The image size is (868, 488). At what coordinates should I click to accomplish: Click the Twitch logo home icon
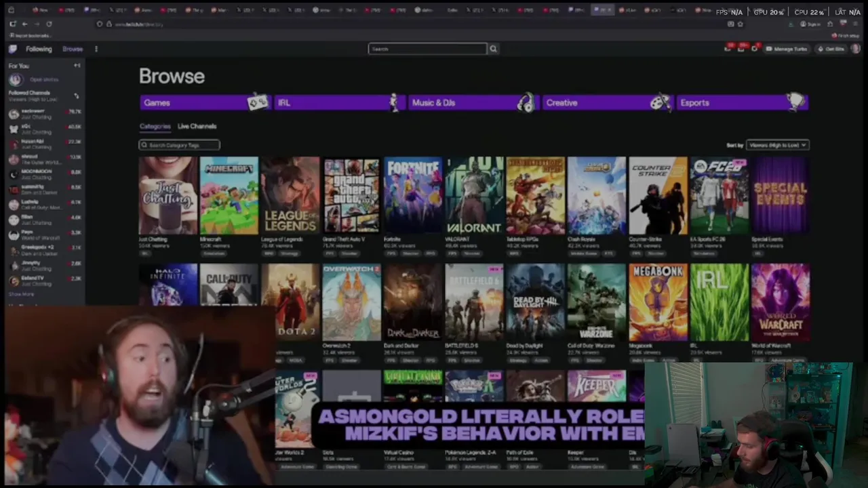12,49
